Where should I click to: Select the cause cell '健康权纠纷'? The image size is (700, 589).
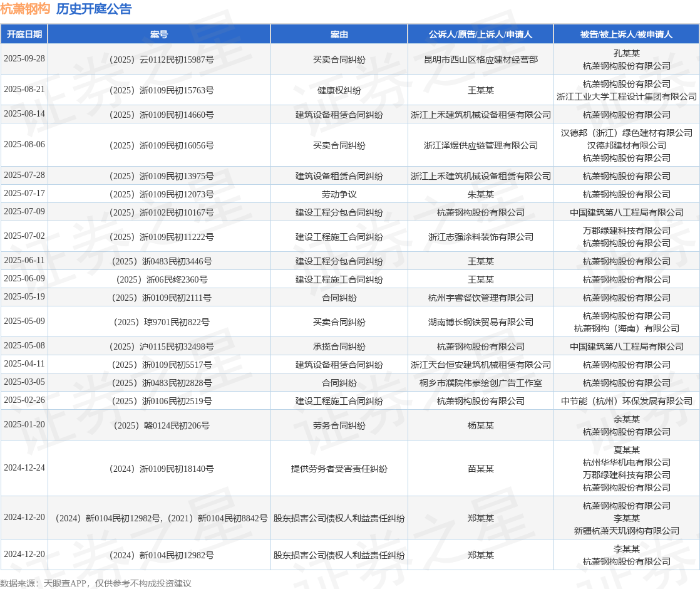pos(339,90)
